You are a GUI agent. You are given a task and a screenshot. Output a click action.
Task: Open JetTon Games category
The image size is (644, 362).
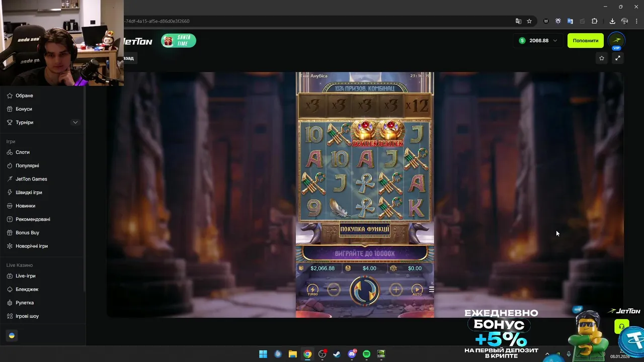31,179
